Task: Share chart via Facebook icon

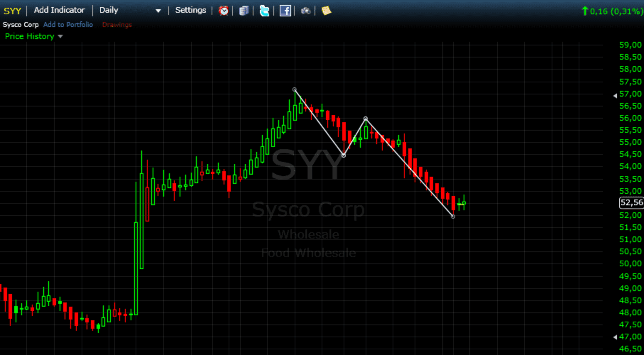Action: [x=285, y=11]
